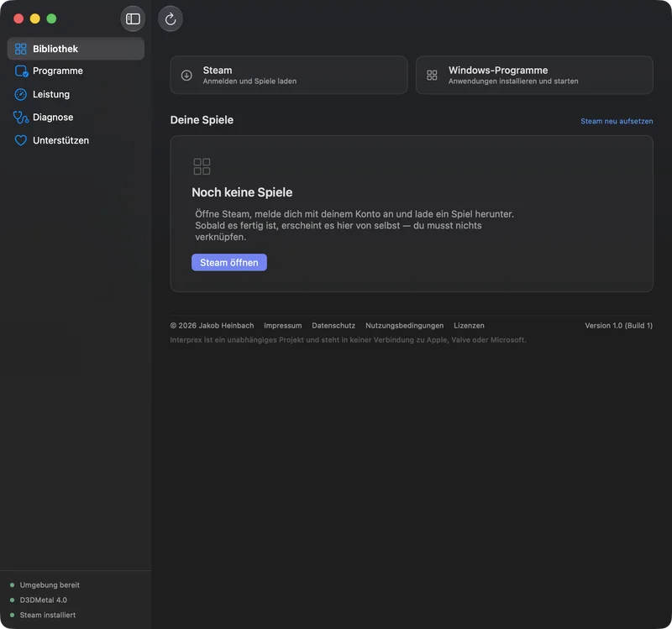Click the D3DMetal 4.0 status text
The width and height of the screenshot is (672, 629).
click(x=44, y=600)
